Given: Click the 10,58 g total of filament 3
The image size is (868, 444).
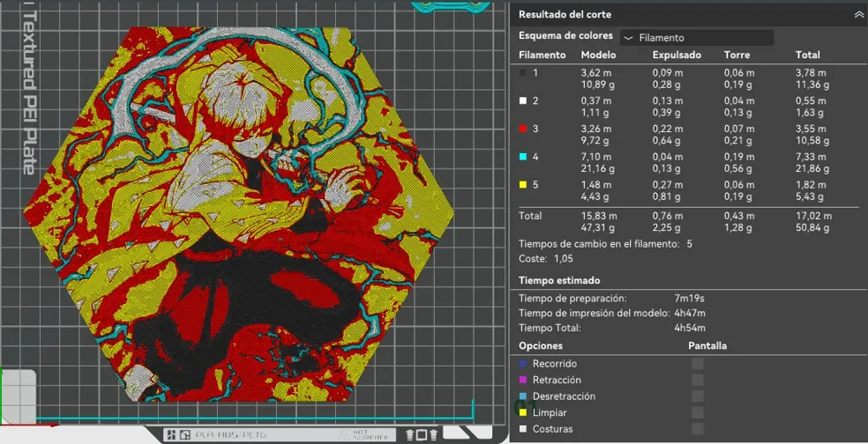Looking at the screenshot, I should [x=812, y=141].
